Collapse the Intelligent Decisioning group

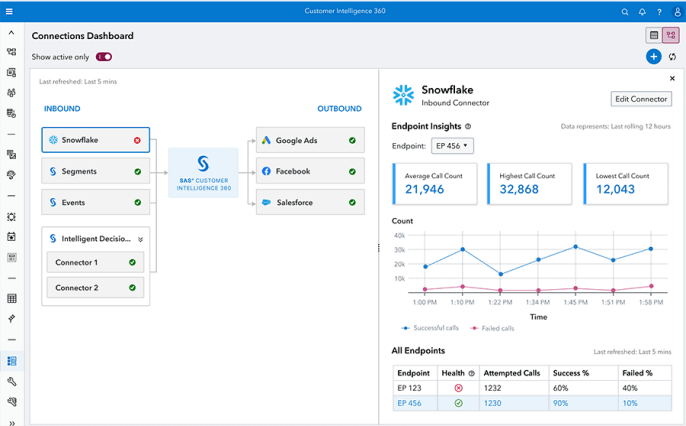(x=140, y=239)
